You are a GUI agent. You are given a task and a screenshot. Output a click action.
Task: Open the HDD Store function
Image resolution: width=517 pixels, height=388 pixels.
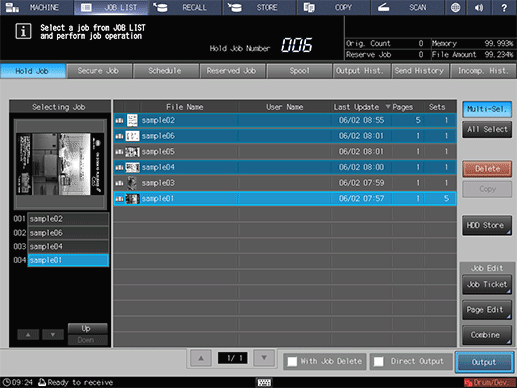[487, 225]
